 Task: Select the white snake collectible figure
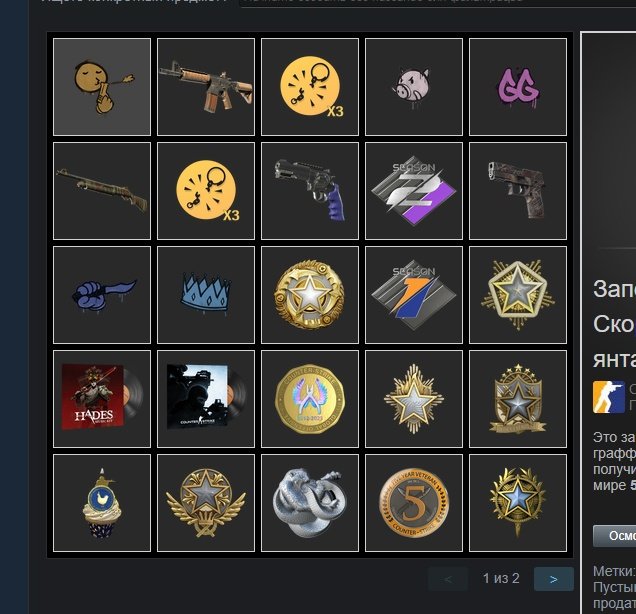310,503
